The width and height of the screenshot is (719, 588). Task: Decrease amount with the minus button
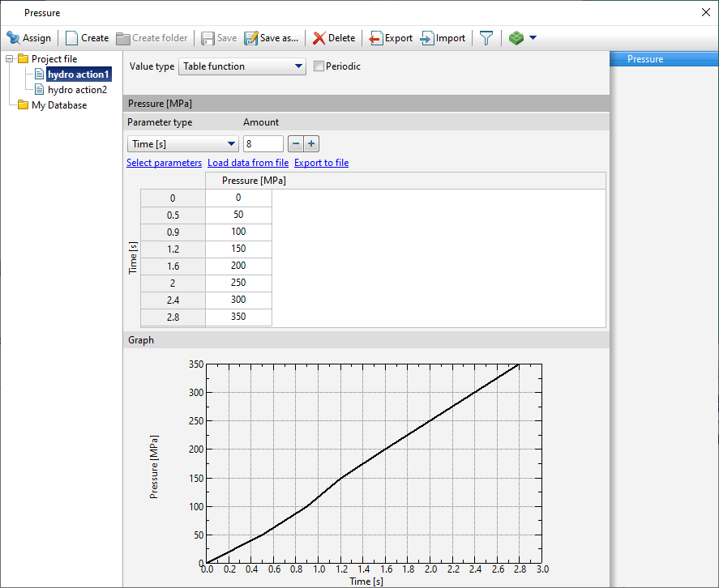point(296,143)
